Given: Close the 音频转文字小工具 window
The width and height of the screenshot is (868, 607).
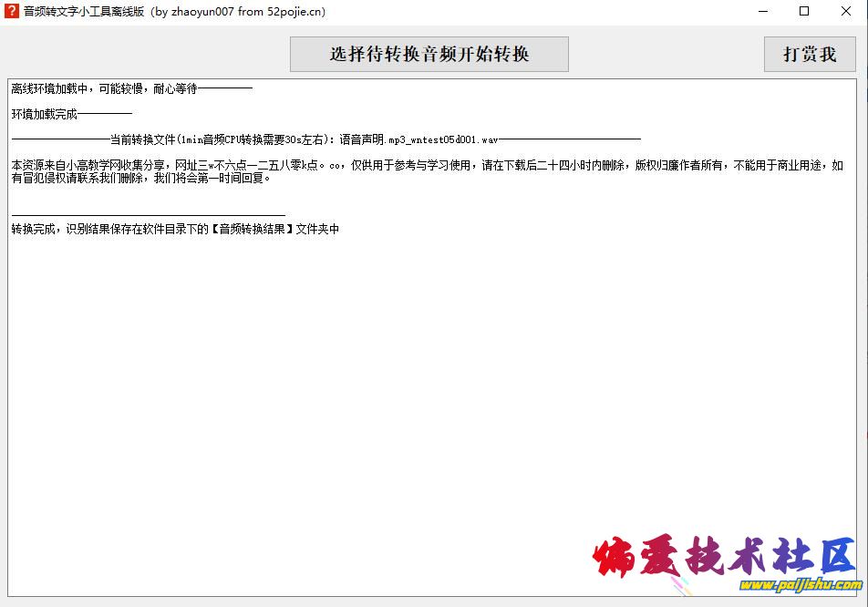Looking at the screenshot, I should click(846, 12).
